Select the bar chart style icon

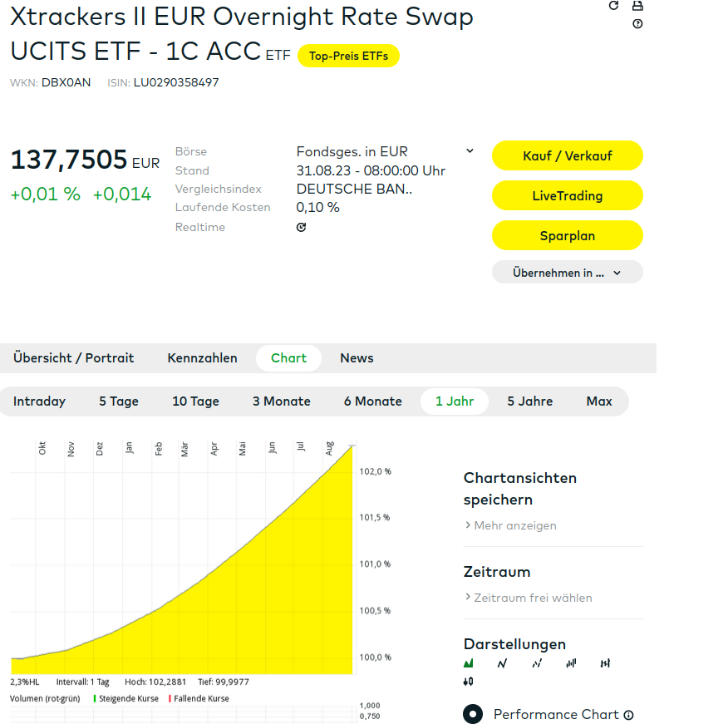pos(571,663)
